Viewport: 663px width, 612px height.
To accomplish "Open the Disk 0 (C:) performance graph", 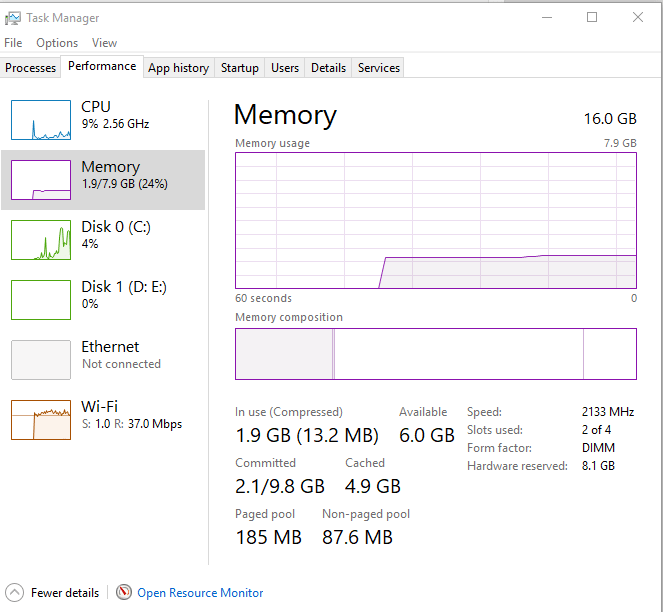I will (41, 240).
